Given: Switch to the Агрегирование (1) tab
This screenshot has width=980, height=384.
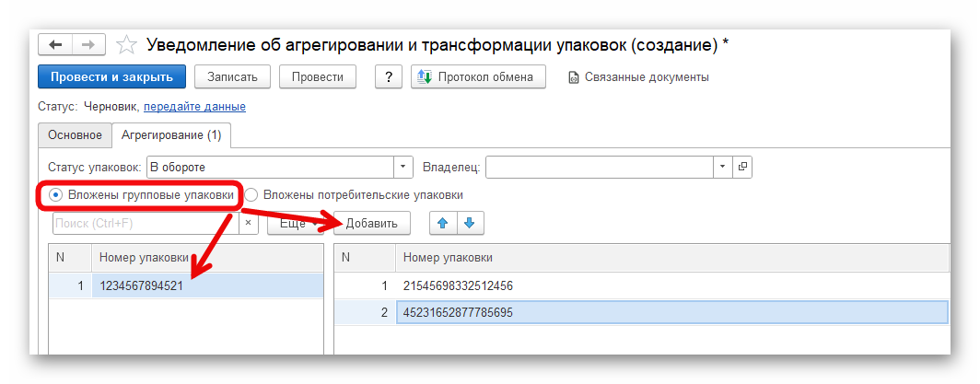Looking at the screenshot, I should coord(171,134).
